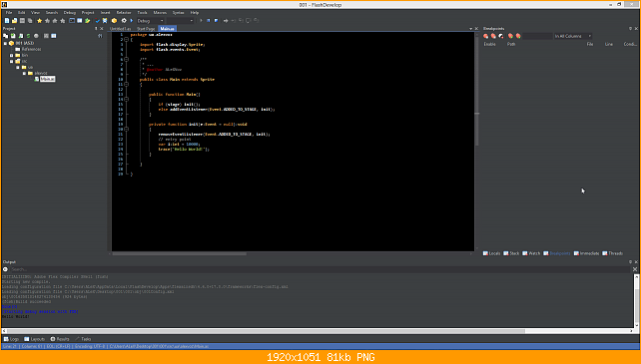Click the green pencil toolbar icon
641x364 pixels.
coord(87,20)
